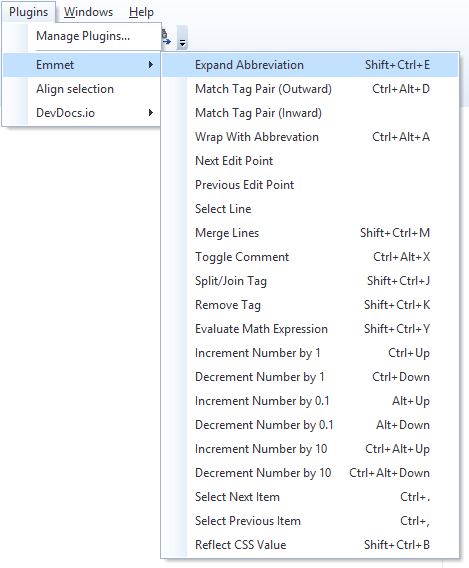Run Wrap With Abbrevation
Image resolution: width=469 pixels, height=568 pixels.
coord(310,137)
